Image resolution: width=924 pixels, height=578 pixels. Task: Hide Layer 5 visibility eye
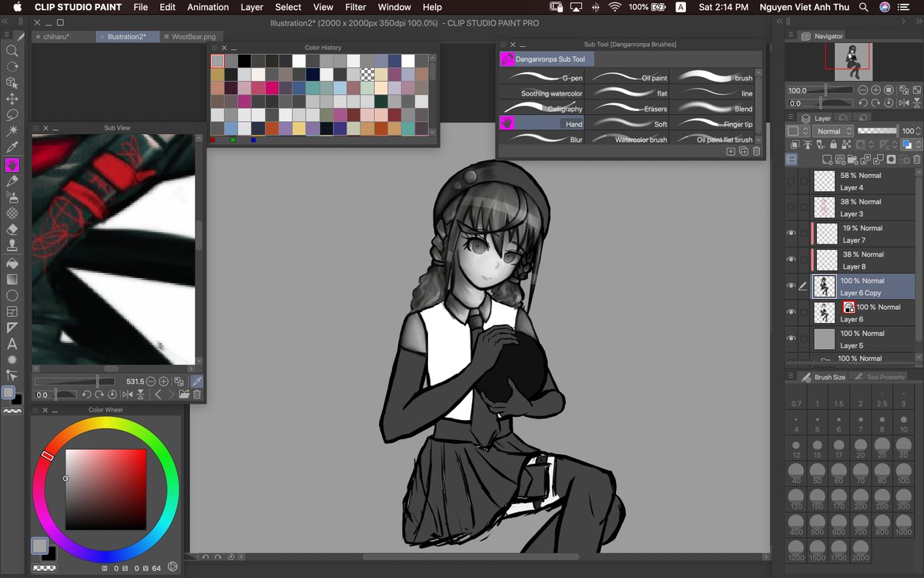(x=791, y=338)
